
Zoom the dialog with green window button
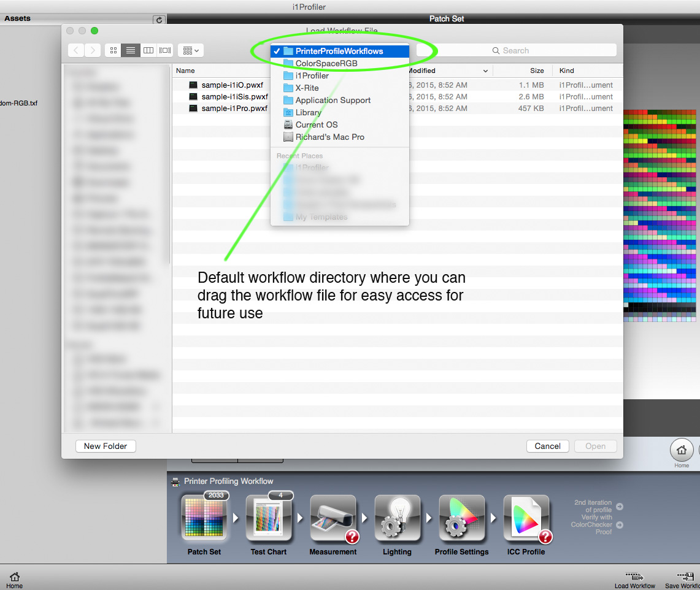[x=94, y=31]
